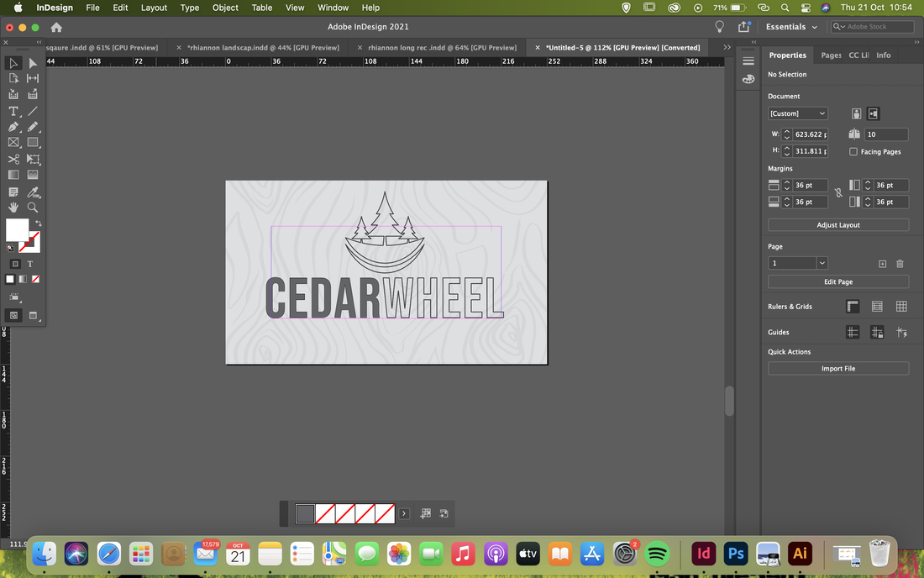The image size is (924, 578).
Task: Open the Essentials workspace dropdown
Action: (791, 27)
